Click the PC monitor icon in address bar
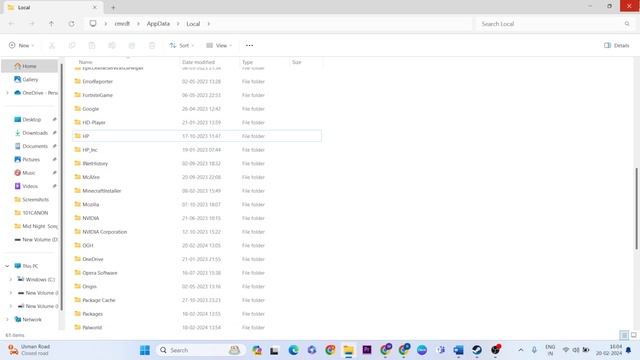 (93, 24)
